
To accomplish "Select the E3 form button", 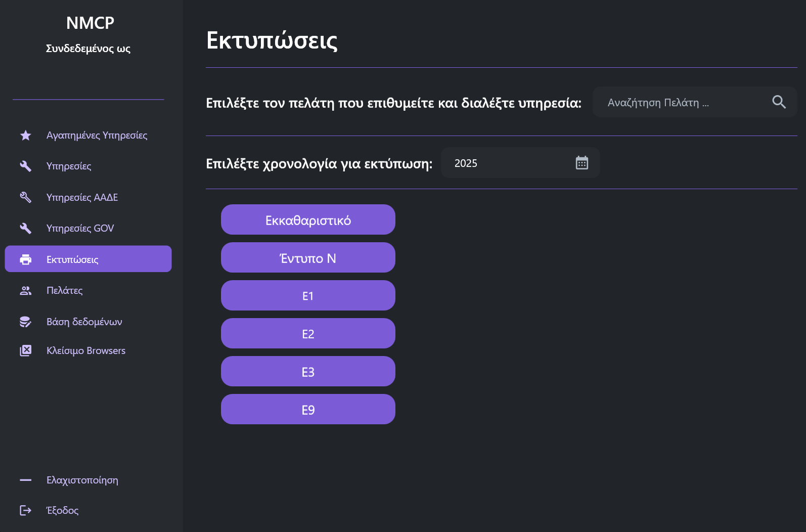I will [308, 372].
